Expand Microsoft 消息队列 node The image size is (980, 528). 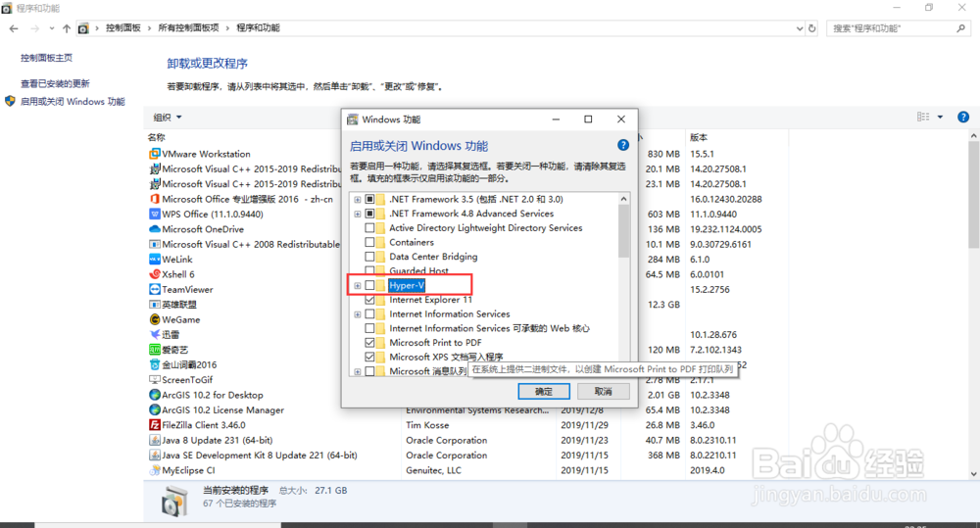[x=358, y=371]
